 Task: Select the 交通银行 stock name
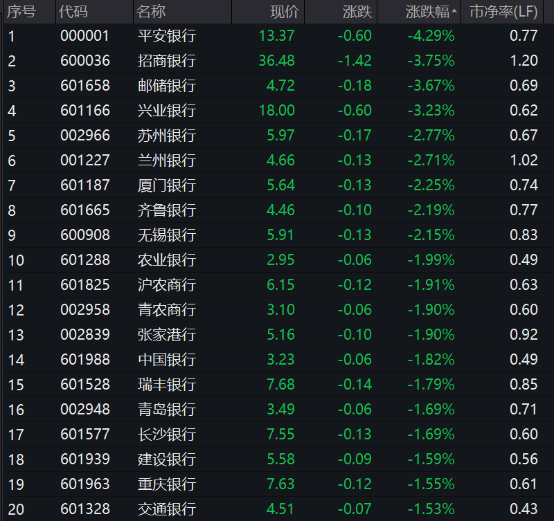coord(167,509)
